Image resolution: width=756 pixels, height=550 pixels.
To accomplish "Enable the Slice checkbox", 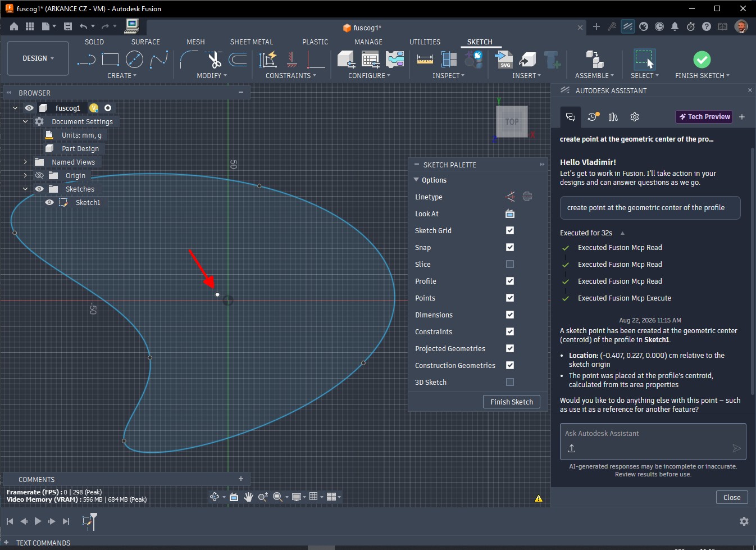I will 510,264.
